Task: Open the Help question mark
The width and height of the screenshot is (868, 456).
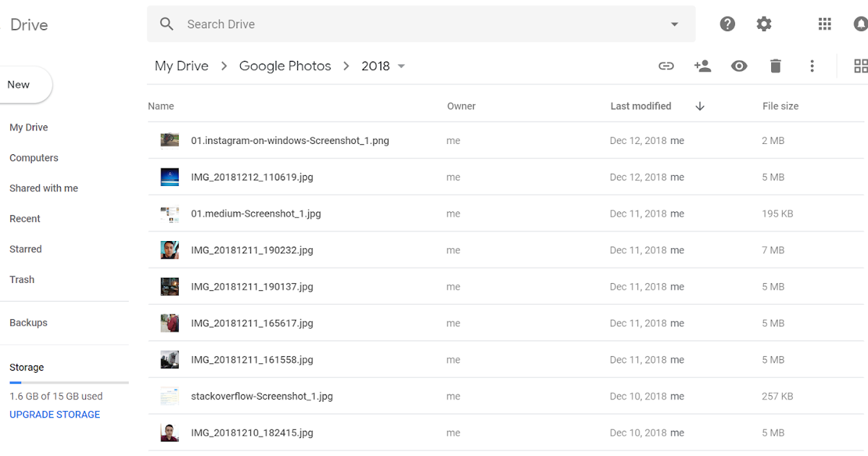Action: coord(727,23)
